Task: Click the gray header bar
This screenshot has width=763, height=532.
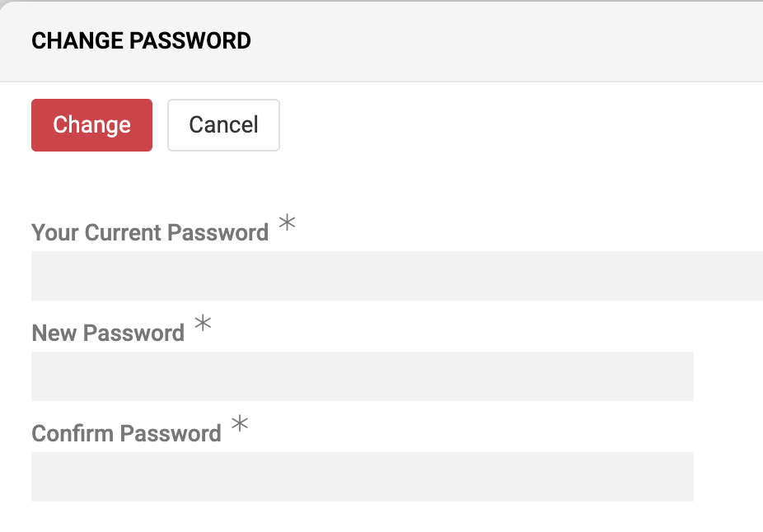Action: click(494, 40)
